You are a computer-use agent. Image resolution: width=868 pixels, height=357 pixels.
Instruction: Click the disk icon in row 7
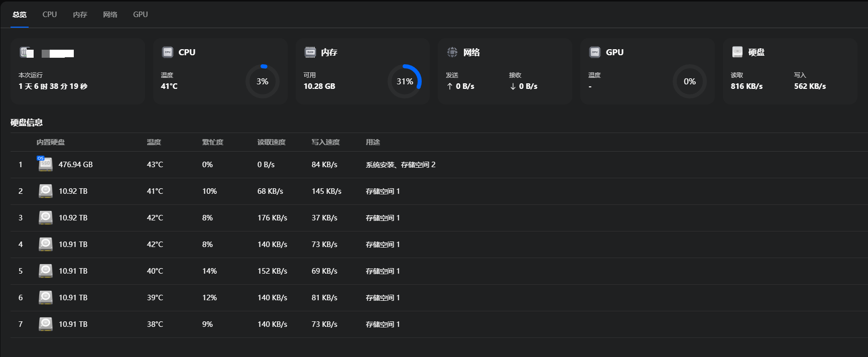pos(46,324)
